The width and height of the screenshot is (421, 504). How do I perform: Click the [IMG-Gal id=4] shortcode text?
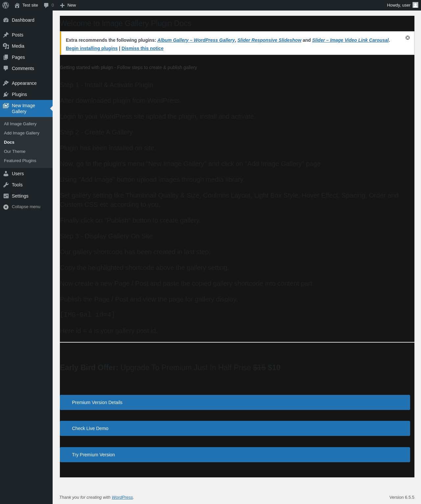pyautogui.click(x=87, y=315)
